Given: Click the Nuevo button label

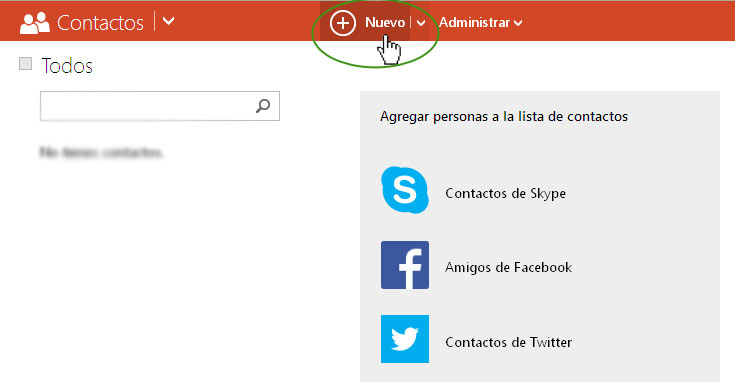Looking at the screenshot, I should (385, 22).
